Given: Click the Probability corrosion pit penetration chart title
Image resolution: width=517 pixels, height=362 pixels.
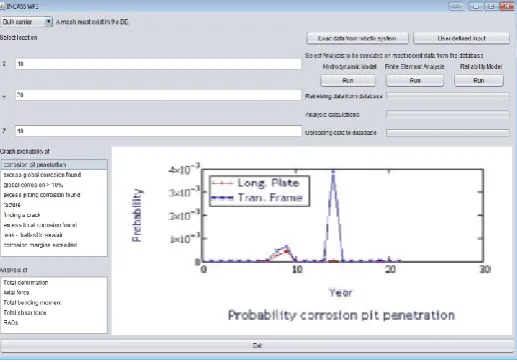Looking at the screenshot, I should point(341,315).
